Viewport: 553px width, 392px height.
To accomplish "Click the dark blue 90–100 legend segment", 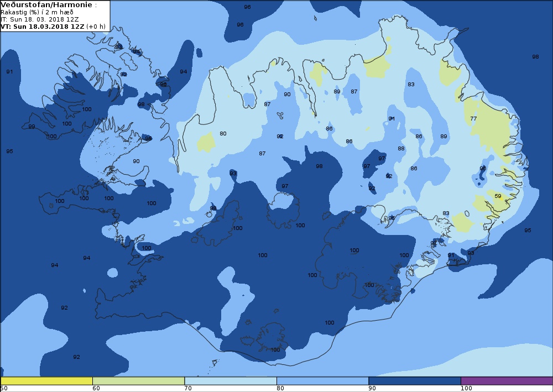I will click(x=415, y=381).
